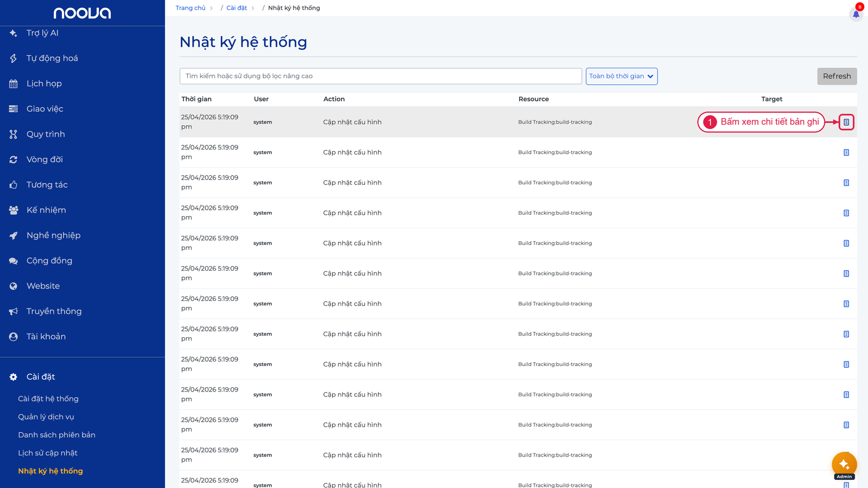868x488 pixels.
Task: Click the Nhật ký hệ thống page heading
Action: point(243,42)
